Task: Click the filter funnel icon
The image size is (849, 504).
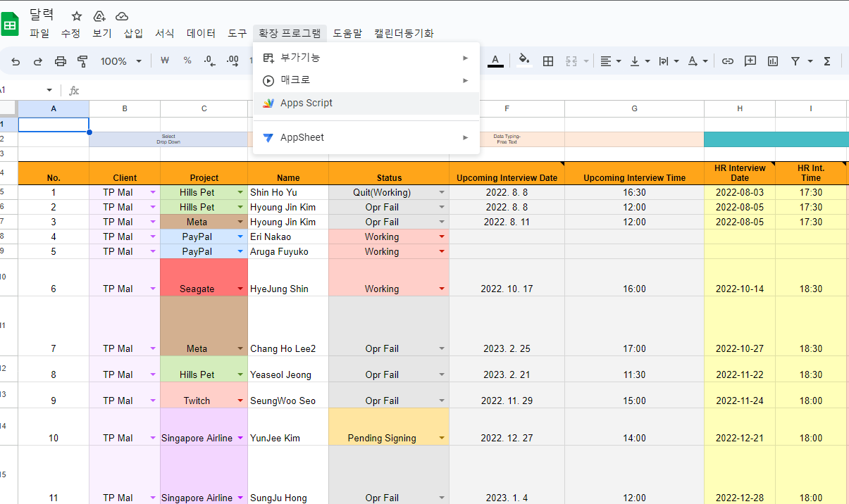Action: click(x=795, y=61)
